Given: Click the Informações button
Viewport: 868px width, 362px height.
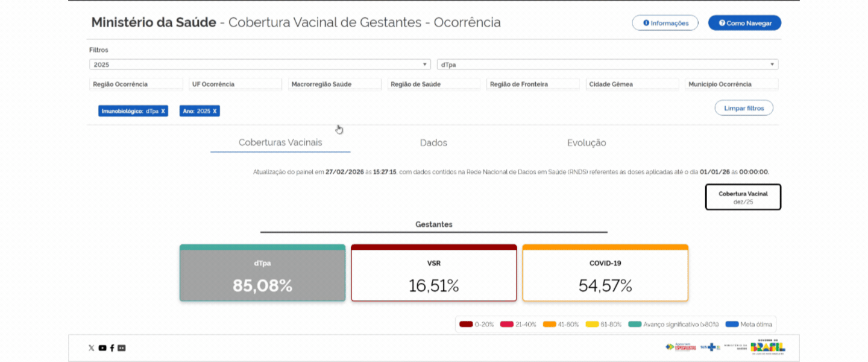Looking at the screenshot, I should click(x=665, y=23).
